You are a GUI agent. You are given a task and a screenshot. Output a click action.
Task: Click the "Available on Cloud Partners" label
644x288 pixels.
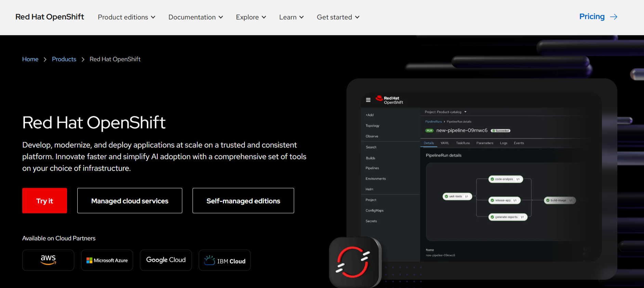59,238
